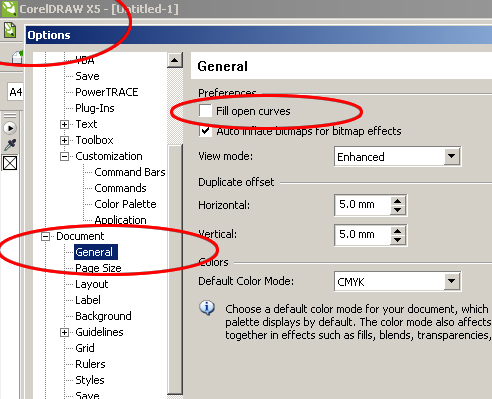Click the A4 page size box
Image resolution: width=492 pixels, height=399 pixels.
(x=15, y=92)
